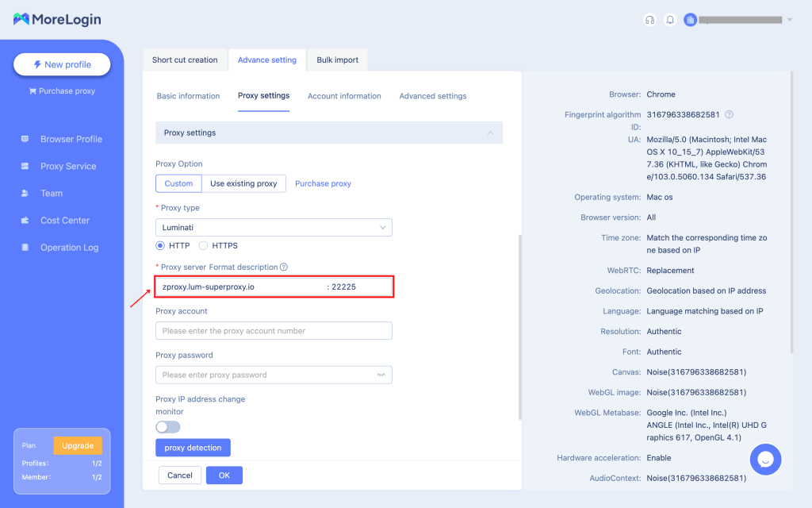This screenshot has width=812, height=508.
Task: Open the Proxy type Luminati dropdown
Action: (x=274, y=228)
